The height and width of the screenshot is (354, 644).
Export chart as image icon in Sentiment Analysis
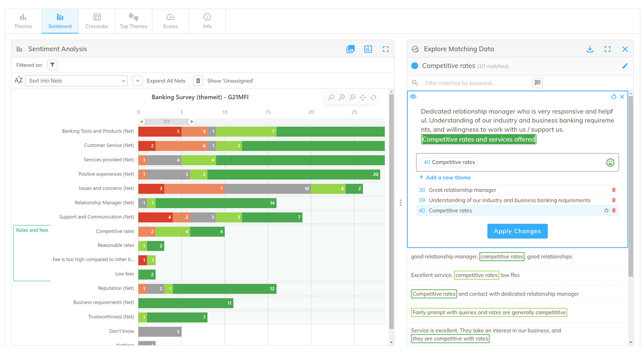pyautogui.click(x=350, y=49)
